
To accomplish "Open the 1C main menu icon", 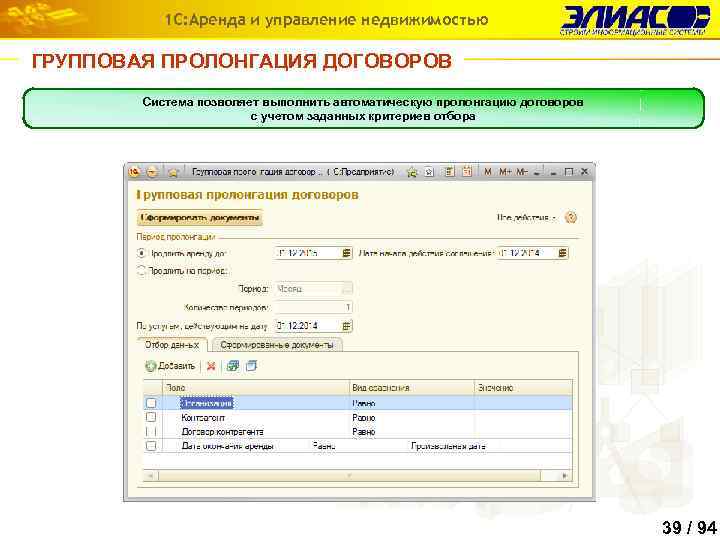I will [134, 172].
